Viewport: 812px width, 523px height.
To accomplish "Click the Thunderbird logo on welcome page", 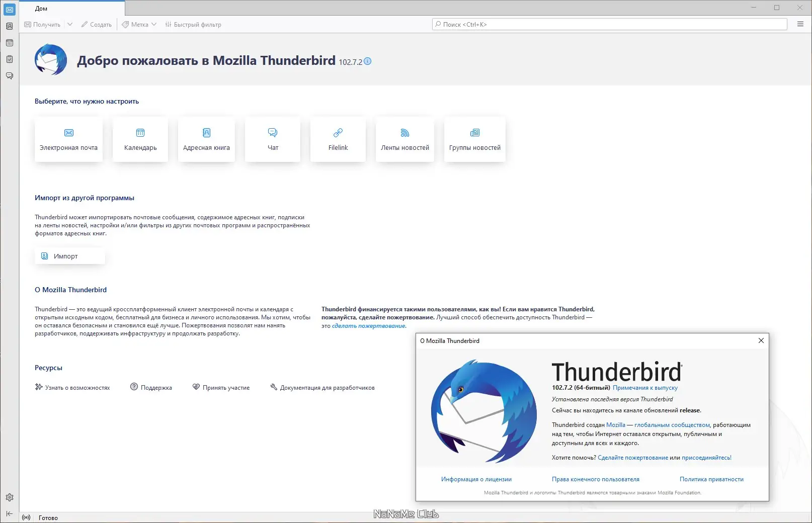I will 51,60.
